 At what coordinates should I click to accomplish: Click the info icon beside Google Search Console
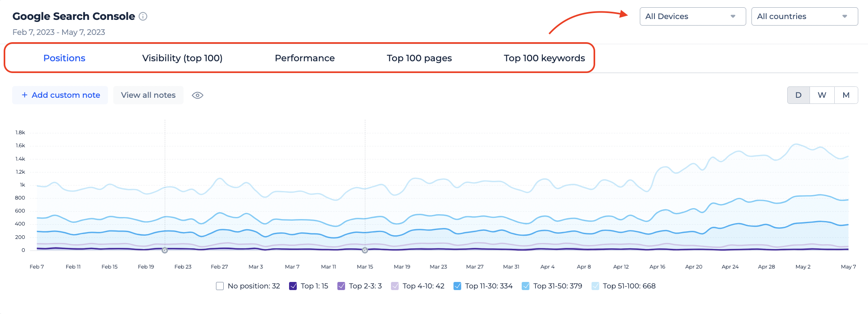tap(143, 16)
